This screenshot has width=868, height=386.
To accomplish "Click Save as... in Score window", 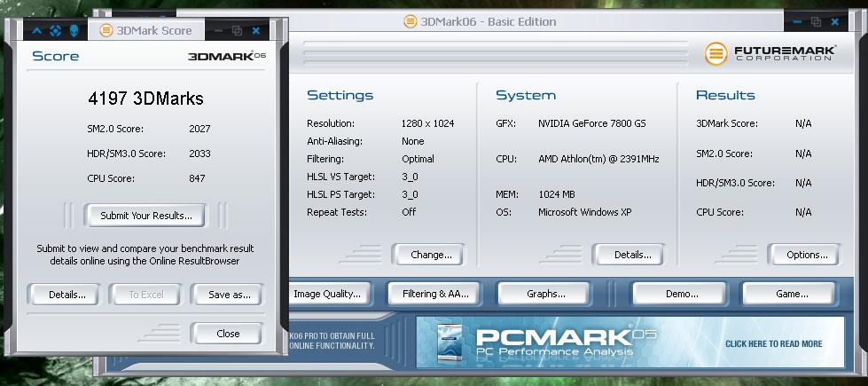I will (x=229, y=295).
